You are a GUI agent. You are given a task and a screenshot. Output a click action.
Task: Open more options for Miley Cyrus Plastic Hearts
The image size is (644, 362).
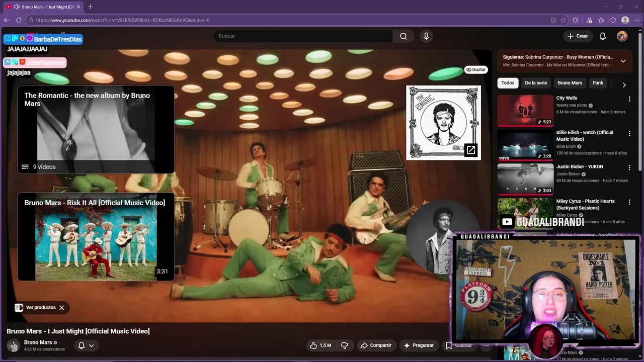coord(629,202)
